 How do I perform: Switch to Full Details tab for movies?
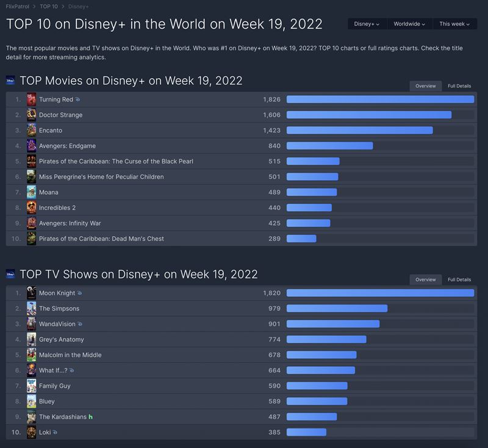click(x=459, y=86)
